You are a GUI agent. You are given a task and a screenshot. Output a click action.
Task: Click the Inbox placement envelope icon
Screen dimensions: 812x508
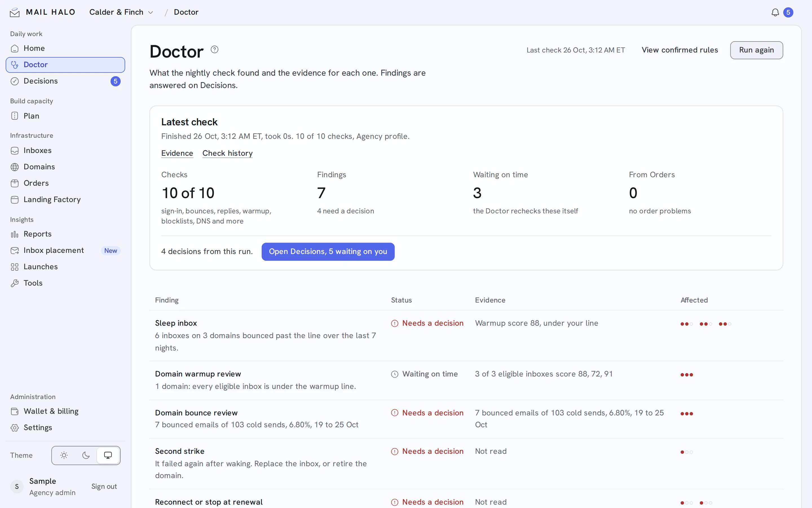point(14,251)
